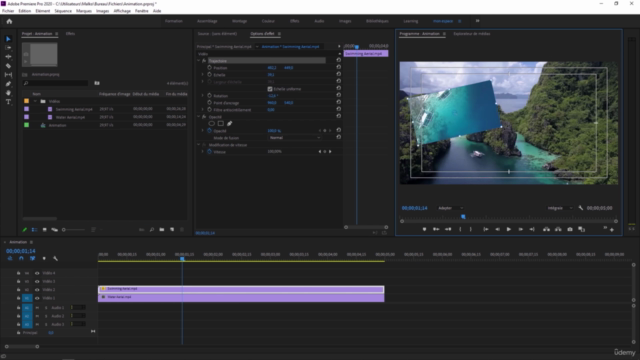The width and height of the screenshot is (640, 360).
Task: Step forward one frame
Action: tap(520, 229)
